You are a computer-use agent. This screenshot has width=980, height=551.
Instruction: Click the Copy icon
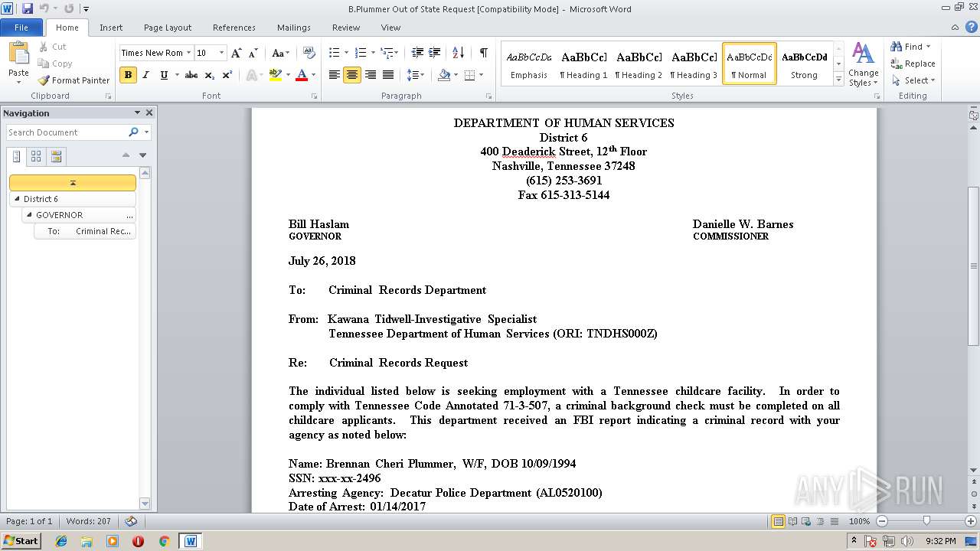point(44,64)
